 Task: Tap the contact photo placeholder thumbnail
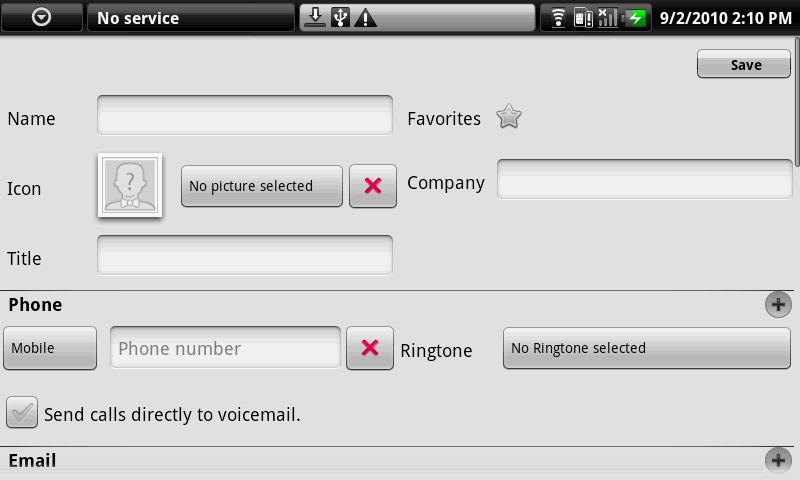[129, 185]
